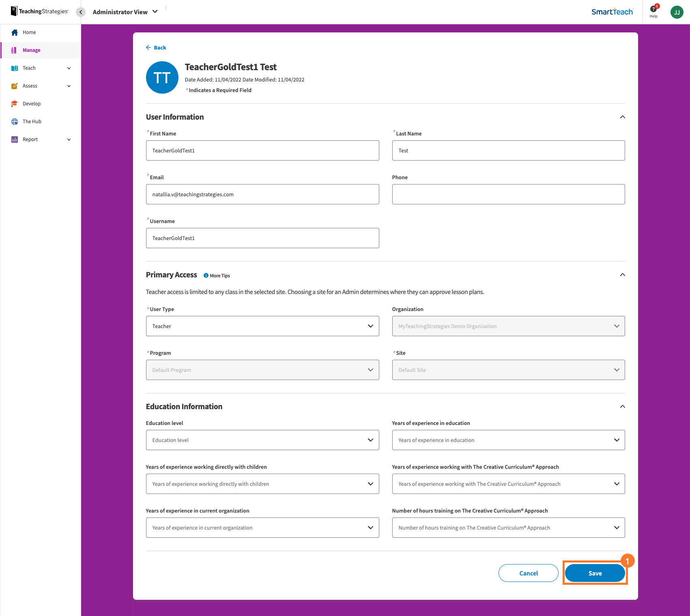Click the Develop graduation cap icon
Screen dimensions: 690x616
15,103
